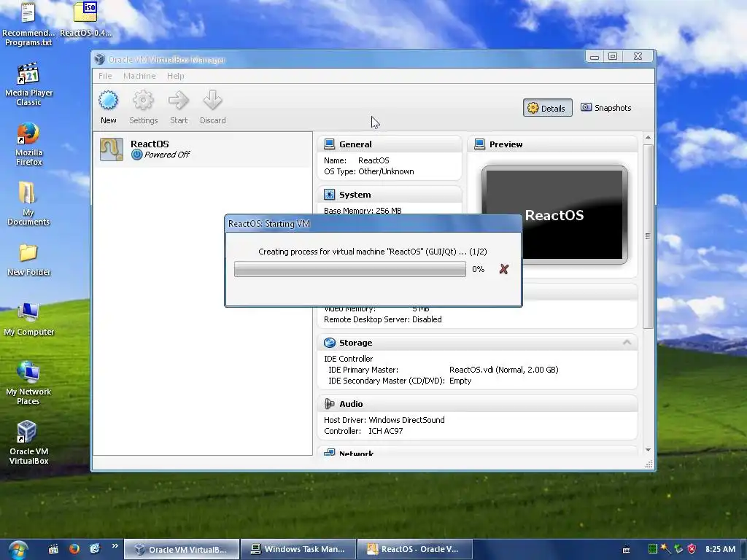Switch to ReactOS - Oracle VM taskbar button

(x=414, y=549)
